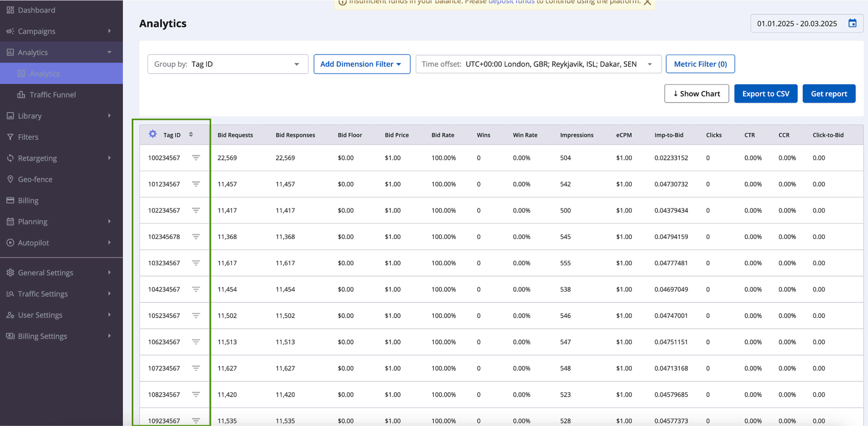Click the eCPM column header

pos(624,135)
